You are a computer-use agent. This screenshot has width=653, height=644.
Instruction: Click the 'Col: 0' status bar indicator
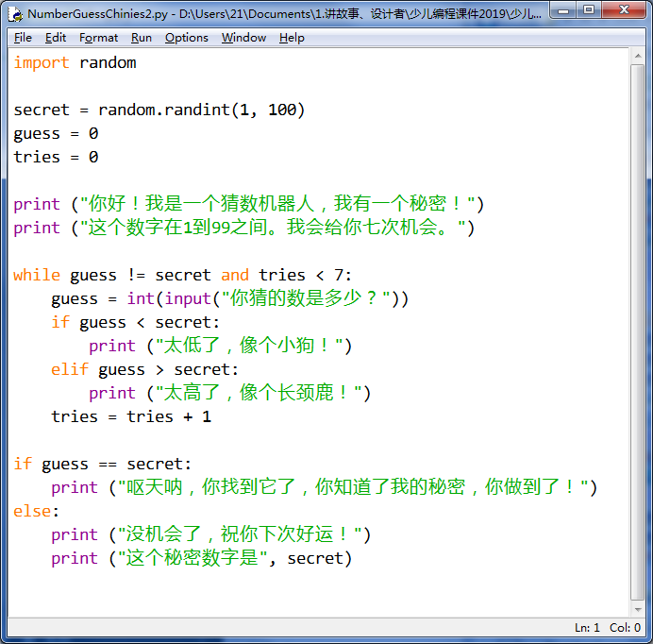click(625, 628)
